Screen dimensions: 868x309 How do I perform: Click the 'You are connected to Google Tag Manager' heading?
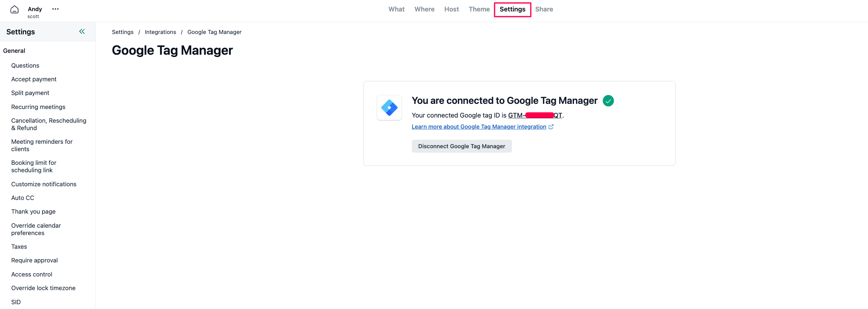click(505, 101)
